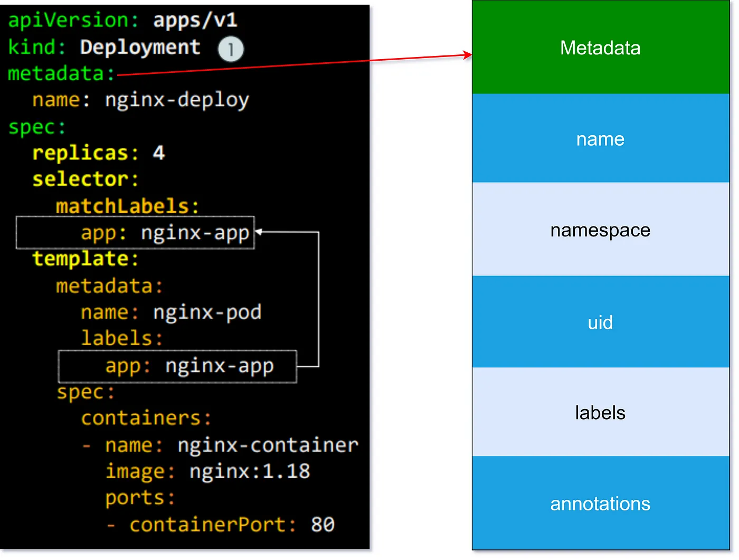Image resolution: width=739 pixels, height=560 pixels.
Task: Select the blue name block
Action: coord(600,139)
